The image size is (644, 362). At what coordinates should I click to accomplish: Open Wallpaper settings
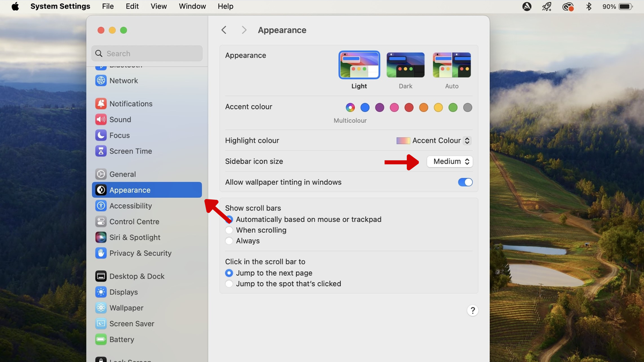point(125,308)
